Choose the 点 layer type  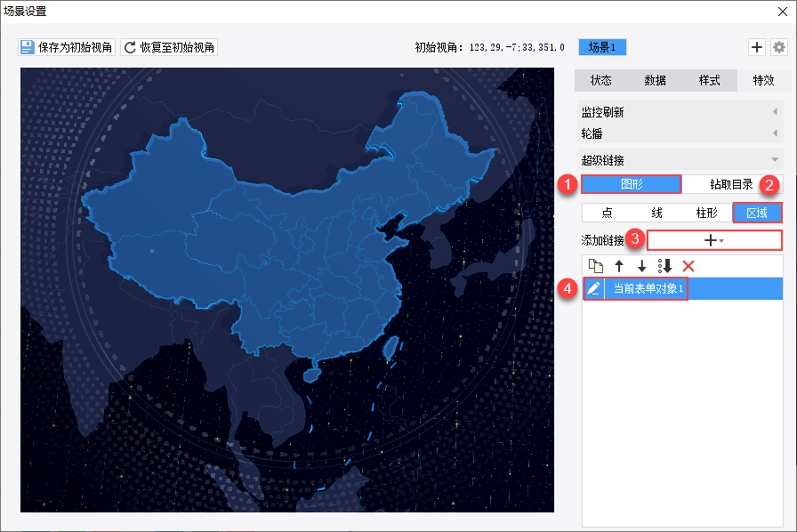(607, 213)
